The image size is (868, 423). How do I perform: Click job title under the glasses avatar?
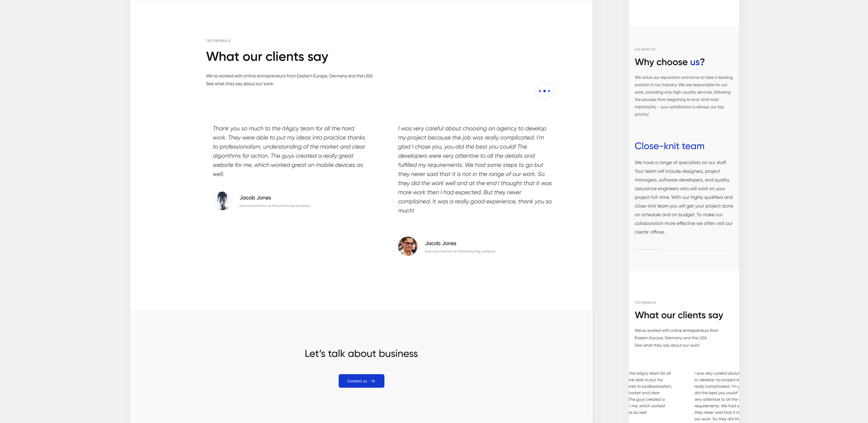pos(460,251)
